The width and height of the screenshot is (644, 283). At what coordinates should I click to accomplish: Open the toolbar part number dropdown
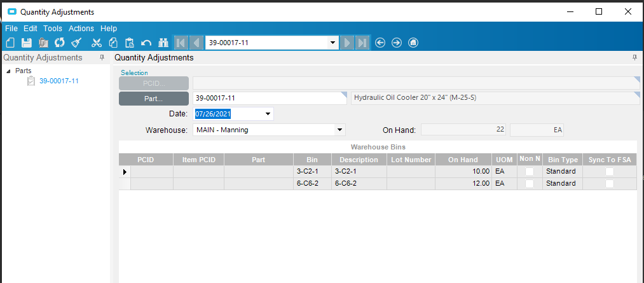pos(332,43)
